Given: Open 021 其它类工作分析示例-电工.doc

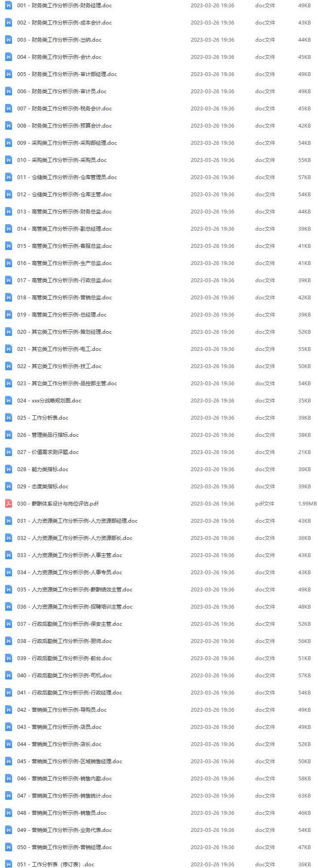Looking at the screenshot, I should pos(59,349).
